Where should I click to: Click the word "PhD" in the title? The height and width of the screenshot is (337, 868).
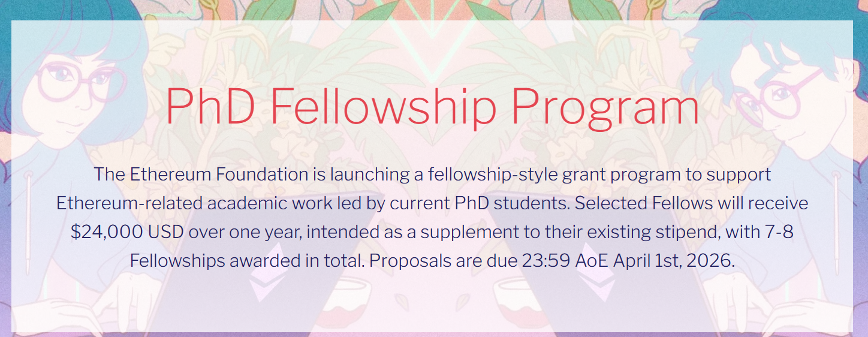pyautogui.click(x=212, y=108)
